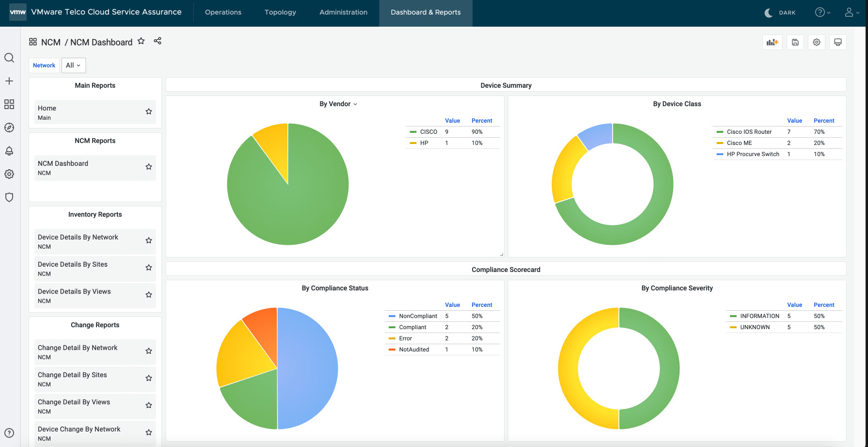This screenshot has width=868, height=447.
Task: Open the Operations menu
Action: [223, 12]
